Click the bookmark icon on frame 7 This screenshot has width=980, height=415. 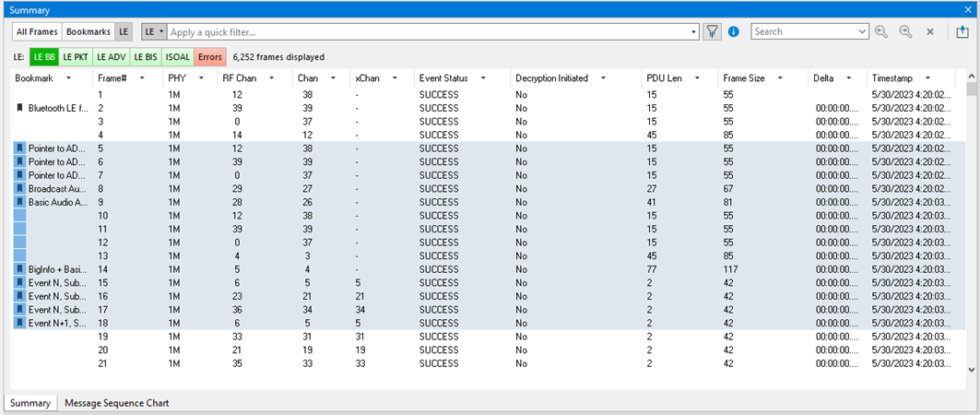click(x=19, y=175)
